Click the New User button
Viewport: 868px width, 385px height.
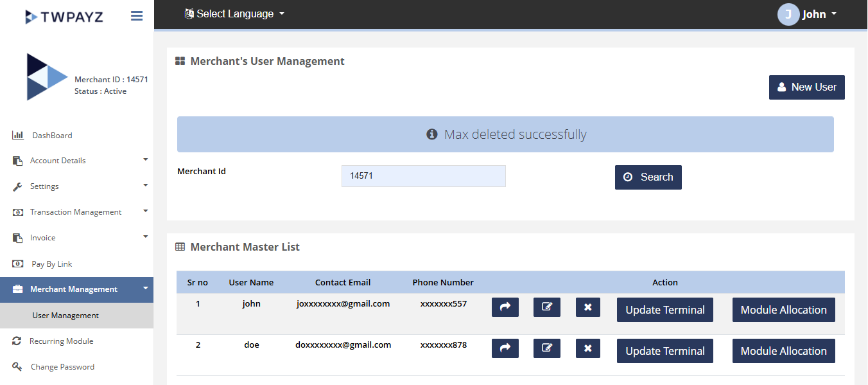806,87
